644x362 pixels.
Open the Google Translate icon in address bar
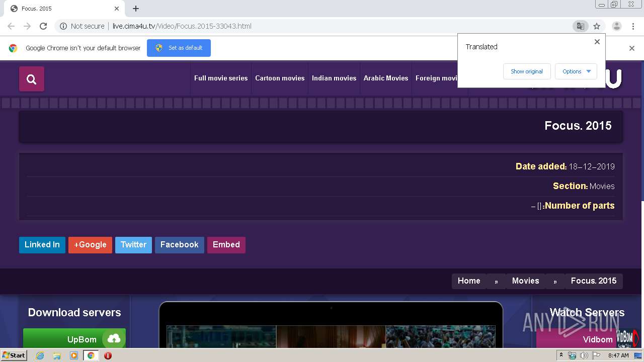click(x=580, y=26)
